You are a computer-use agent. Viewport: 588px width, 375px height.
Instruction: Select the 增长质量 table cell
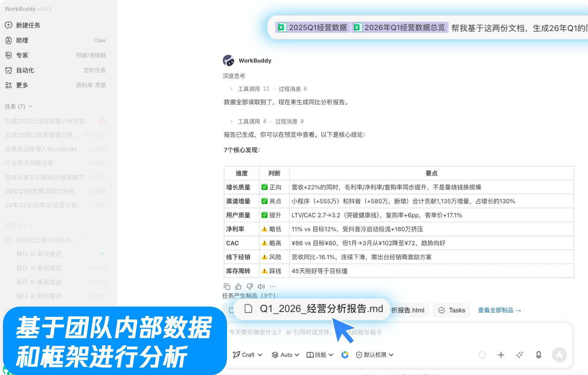click(x=241, y=187)
